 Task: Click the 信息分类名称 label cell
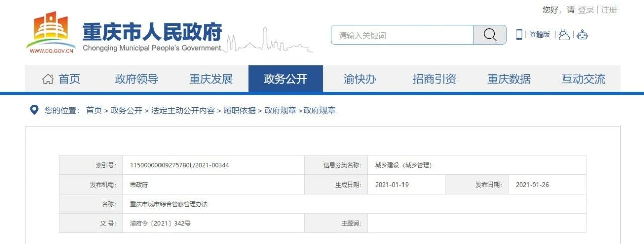click(x=336, y=165)
